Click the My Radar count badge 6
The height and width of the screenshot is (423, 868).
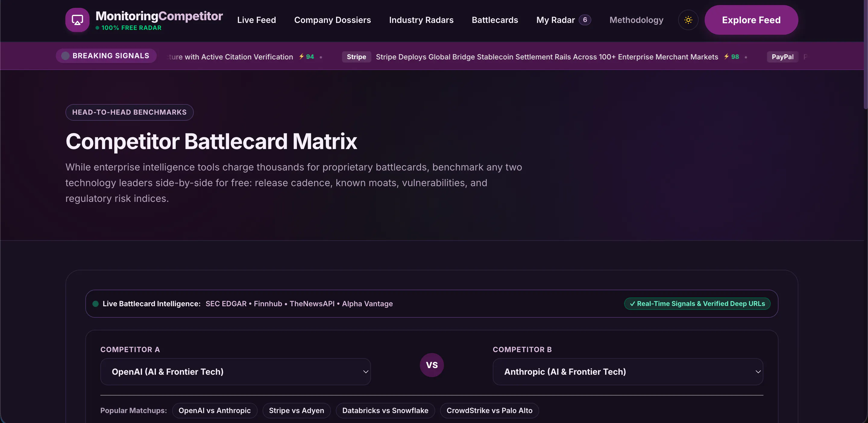point(585,20)
